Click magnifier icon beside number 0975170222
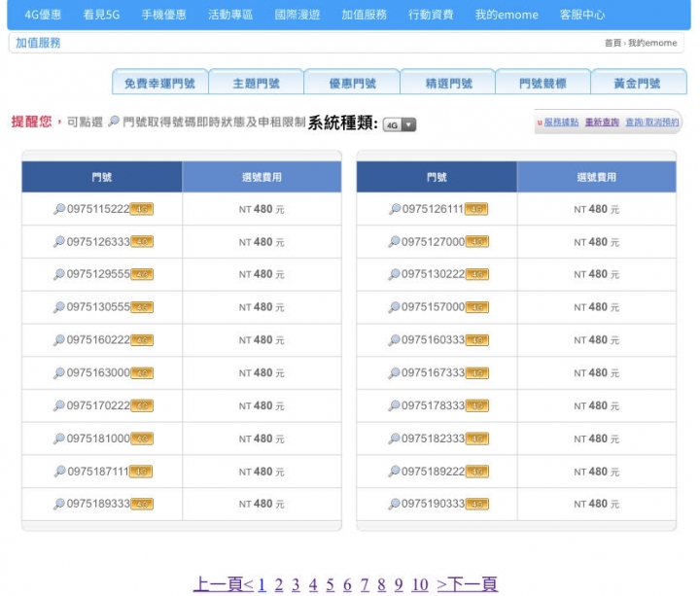The width and height of the screenshot is (700, 596). pyautogui.click(x=59, y=405)
